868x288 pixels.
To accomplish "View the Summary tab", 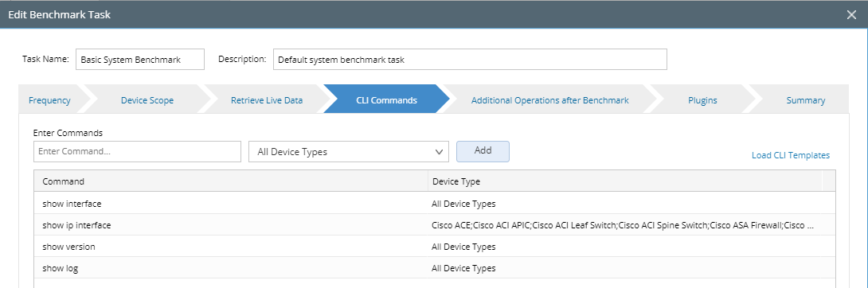I will (805, 100).
